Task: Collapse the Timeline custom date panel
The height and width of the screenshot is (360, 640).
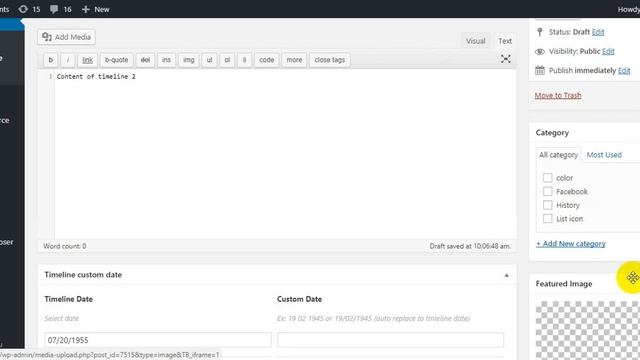Action: coord(506,275)
